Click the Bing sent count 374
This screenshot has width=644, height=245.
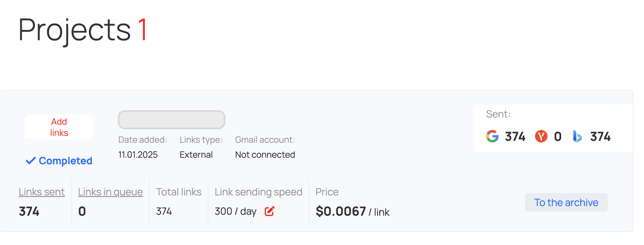click(x=600, y=137)
